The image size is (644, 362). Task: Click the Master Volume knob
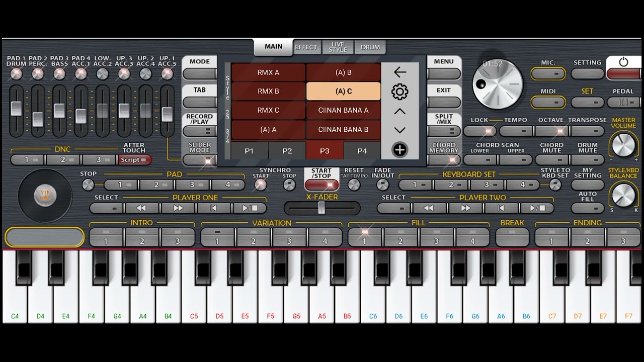pos(623,145)
